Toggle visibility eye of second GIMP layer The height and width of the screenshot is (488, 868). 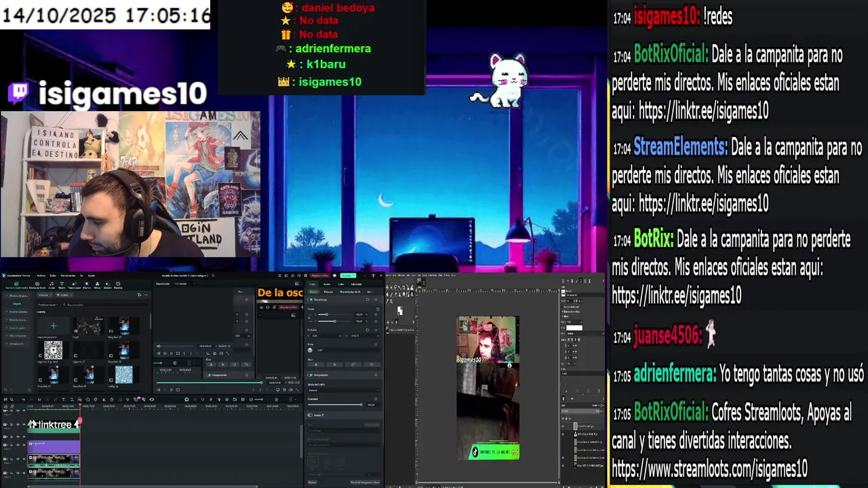click(563, 434)
